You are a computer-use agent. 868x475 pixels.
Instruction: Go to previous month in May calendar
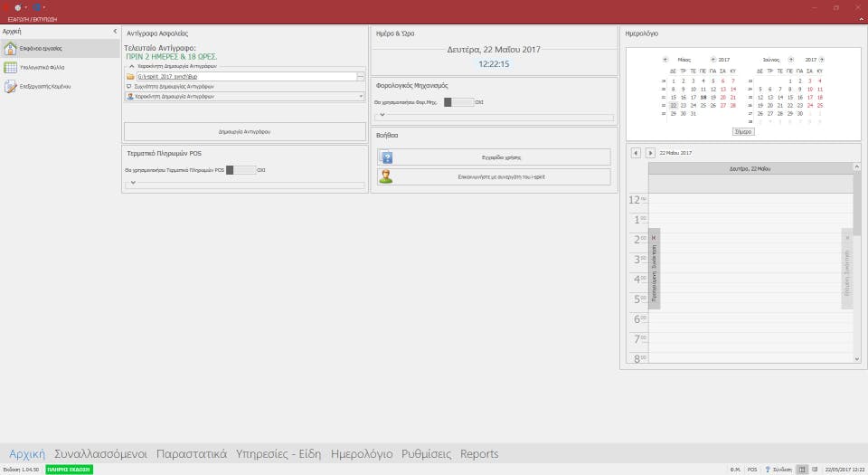(665, 59)
